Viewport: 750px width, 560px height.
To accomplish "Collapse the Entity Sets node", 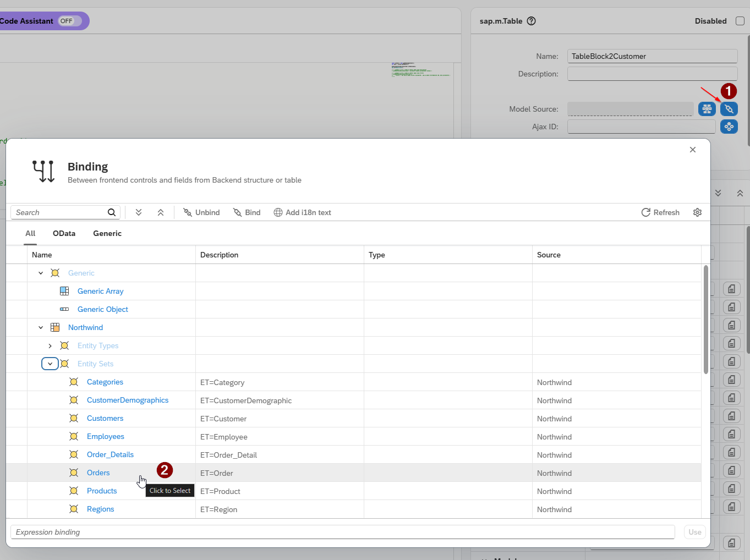I will tap(50, 364).
